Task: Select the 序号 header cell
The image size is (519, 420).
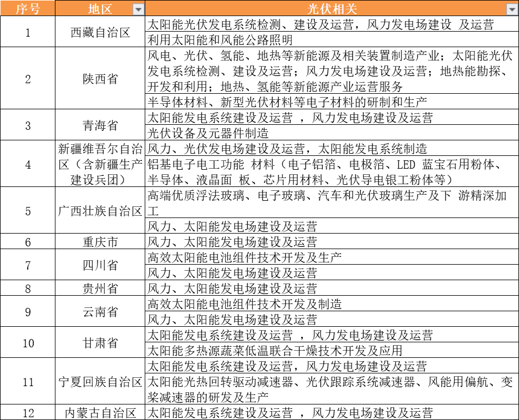Action: click(x=28, y=9)
